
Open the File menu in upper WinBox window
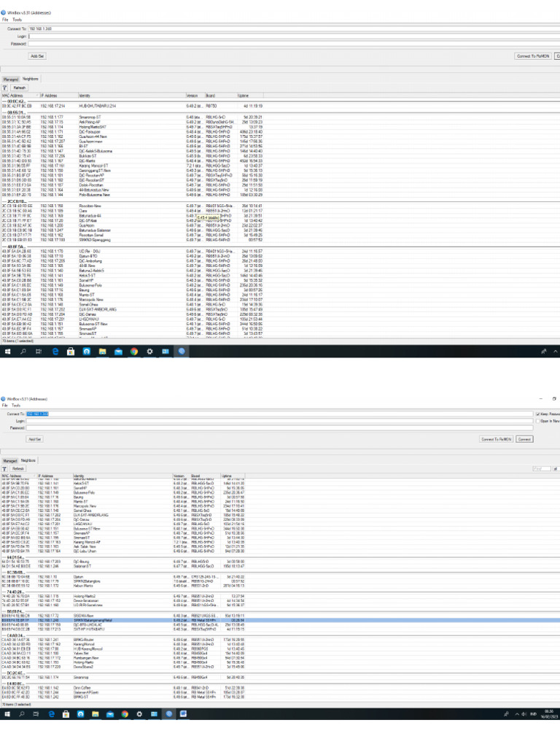pyautogui.click(x=5, y=20)
